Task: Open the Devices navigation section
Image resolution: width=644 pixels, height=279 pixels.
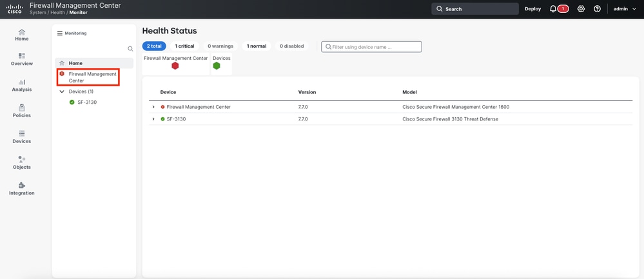Action: click(22, 137)
